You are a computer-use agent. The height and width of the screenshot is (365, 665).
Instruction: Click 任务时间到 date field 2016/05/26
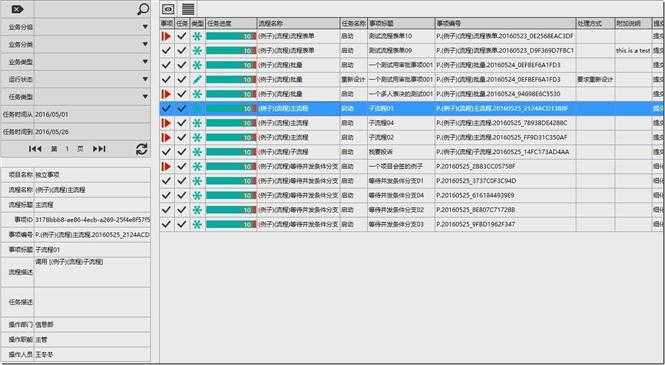point(92,132)
